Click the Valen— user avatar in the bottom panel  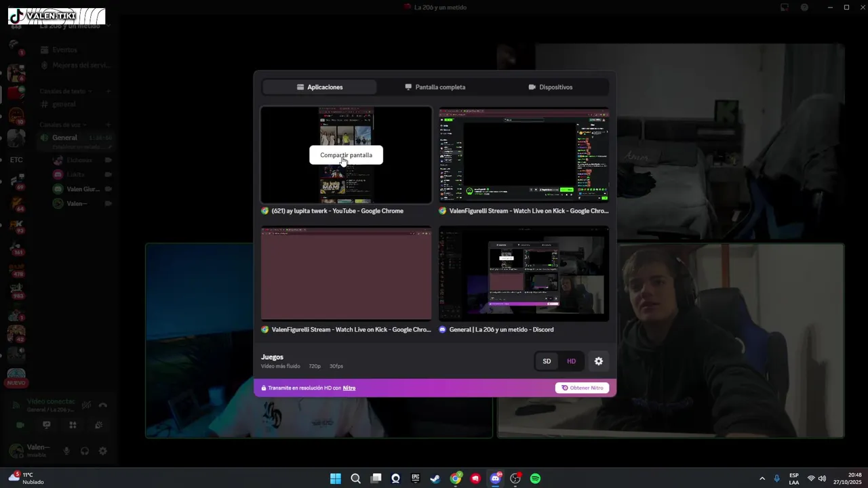pyautogui.click(x=16, y=451)
